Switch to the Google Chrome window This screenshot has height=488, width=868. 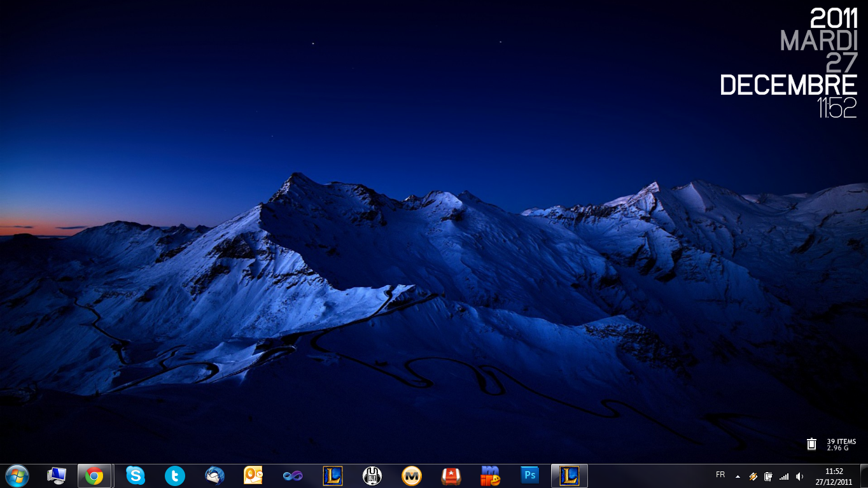(94, 476)
